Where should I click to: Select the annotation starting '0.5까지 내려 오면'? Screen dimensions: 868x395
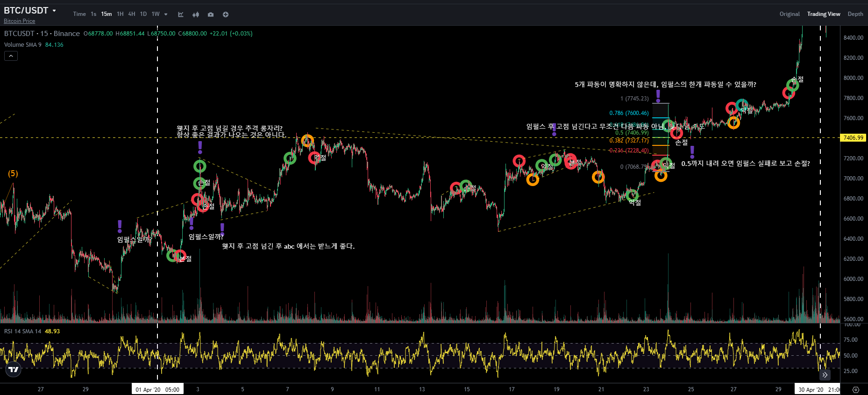click(x=746, y=164)
